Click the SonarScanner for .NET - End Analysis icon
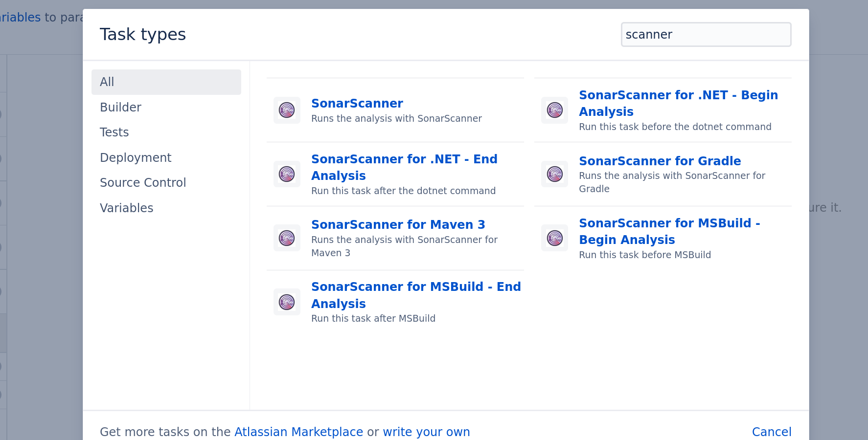The height and width of the screenshot is (440, 868). [287, 174]
